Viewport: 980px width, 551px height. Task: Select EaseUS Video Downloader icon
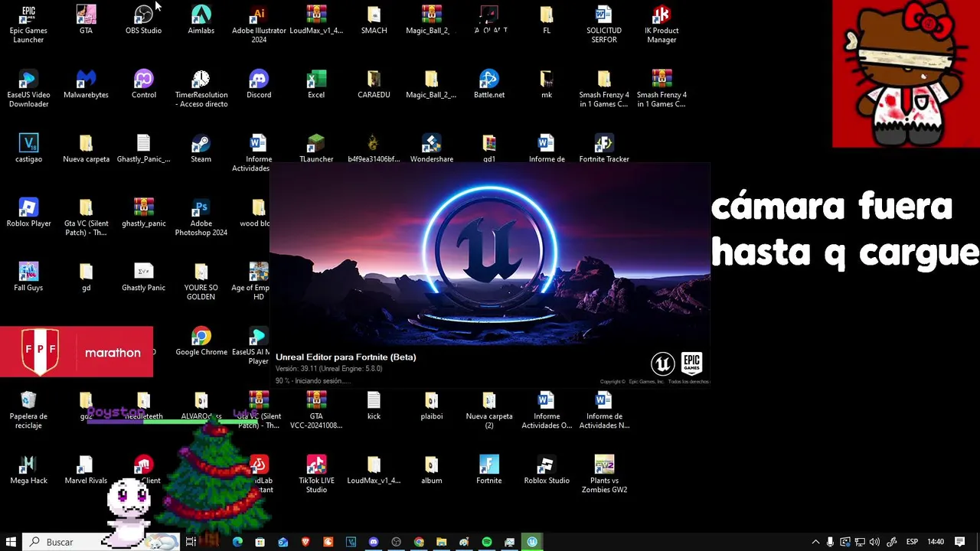pyautogui.click(x=28, y=88)
